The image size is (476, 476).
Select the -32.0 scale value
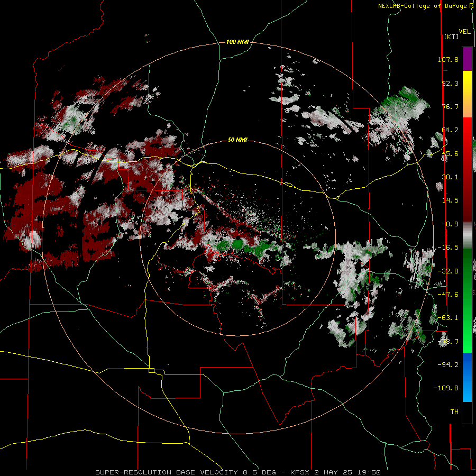click(x=448, y=271)
